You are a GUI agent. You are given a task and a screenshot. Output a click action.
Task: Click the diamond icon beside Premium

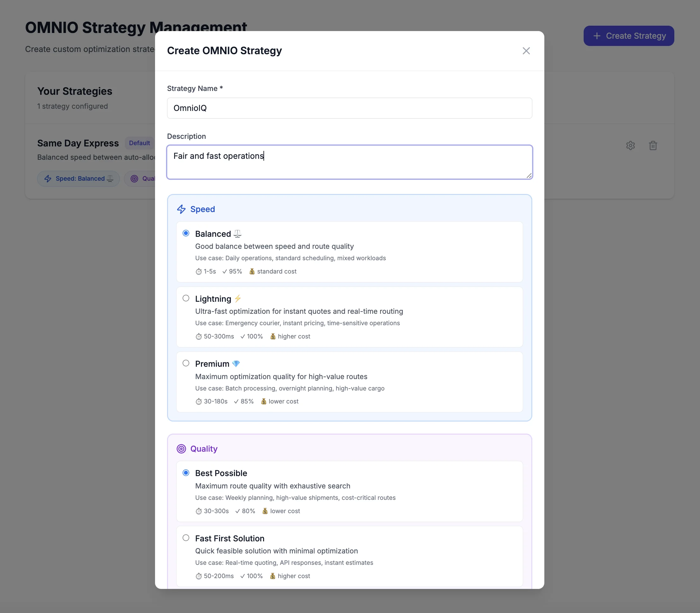point(236,363)
